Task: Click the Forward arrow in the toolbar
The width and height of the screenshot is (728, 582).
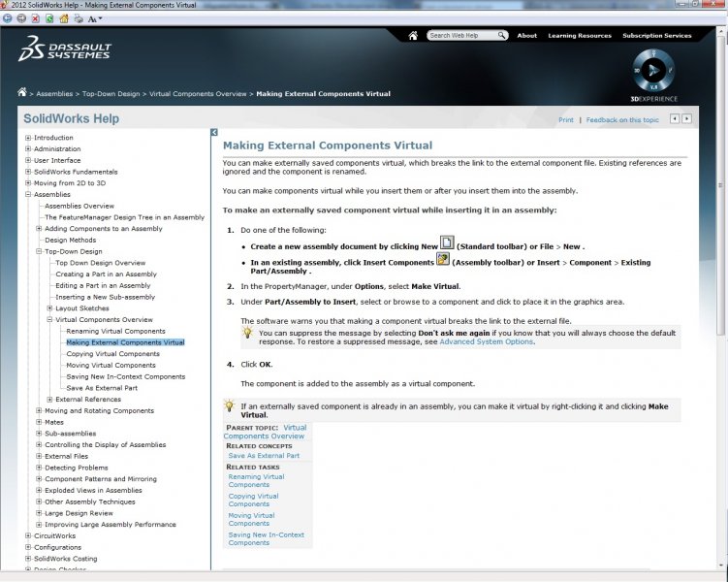Action: [x=21, y=18]
